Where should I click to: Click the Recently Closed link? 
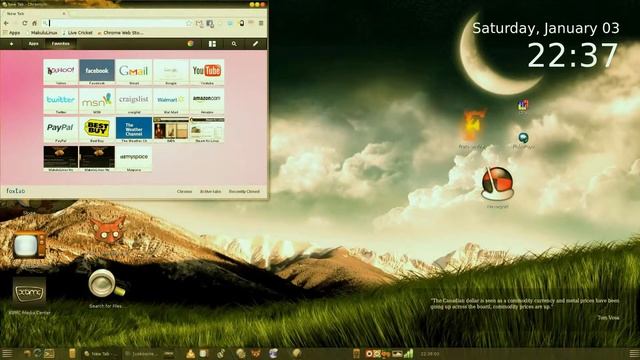coord(244,191)
